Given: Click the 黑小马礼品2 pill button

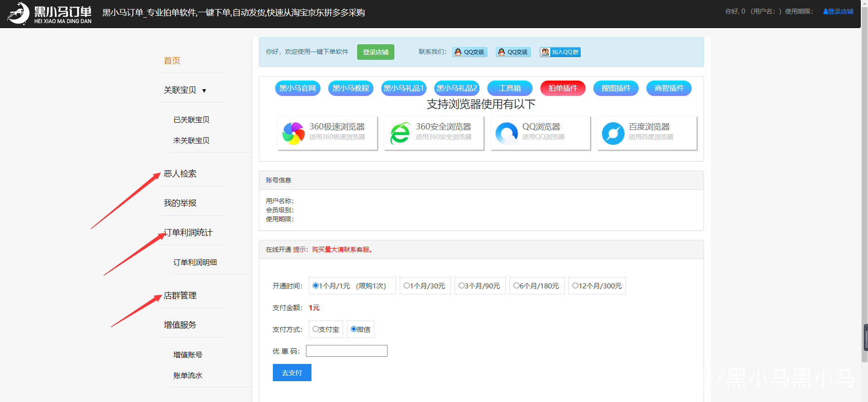Looking at the screenshot, I should coord(457,88).
